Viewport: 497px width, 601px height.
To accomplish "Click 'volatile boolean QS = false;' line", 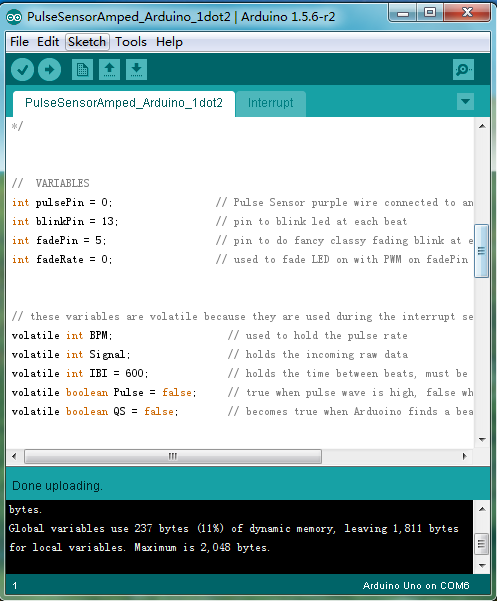I will (x=95, y=411).
